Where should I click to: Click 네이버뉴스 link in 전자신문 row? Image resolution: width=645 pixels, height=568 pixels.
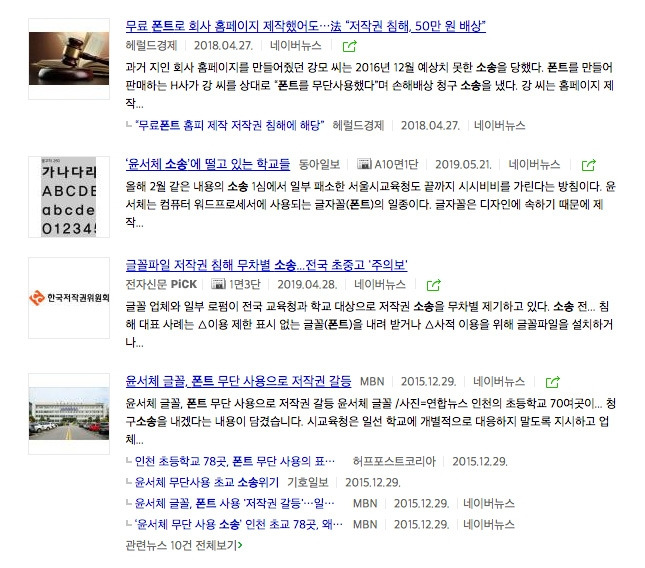[x=380, y=284]
